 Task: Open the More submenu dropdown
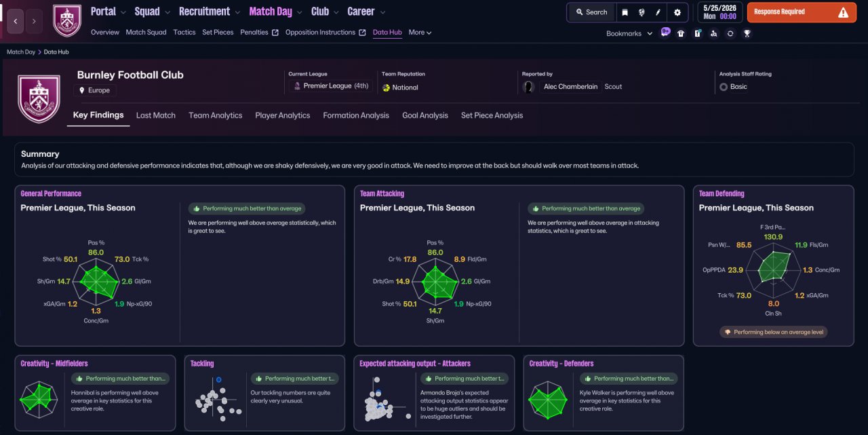pyautogui.click(x=420, y=33)
